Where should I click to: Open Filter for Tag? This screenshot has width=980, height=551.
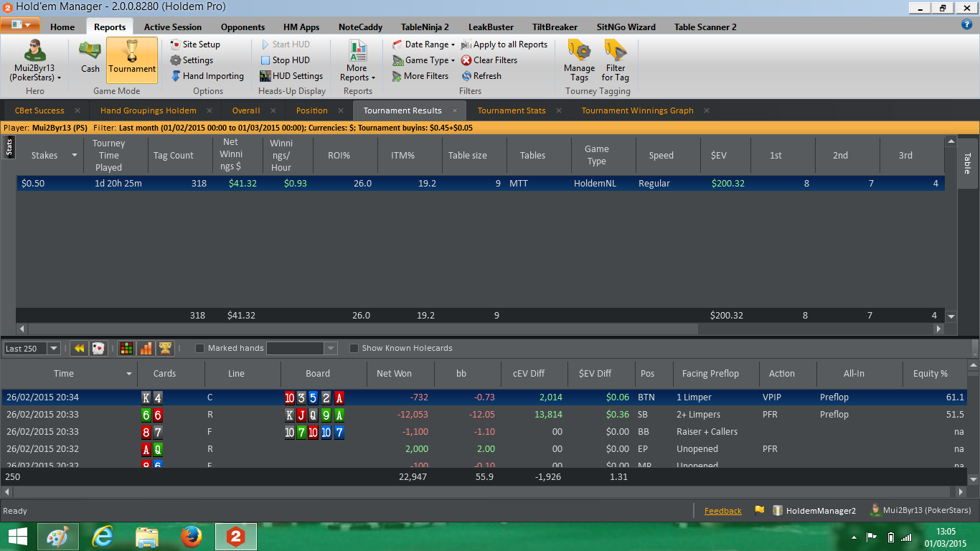coord(616,60)
